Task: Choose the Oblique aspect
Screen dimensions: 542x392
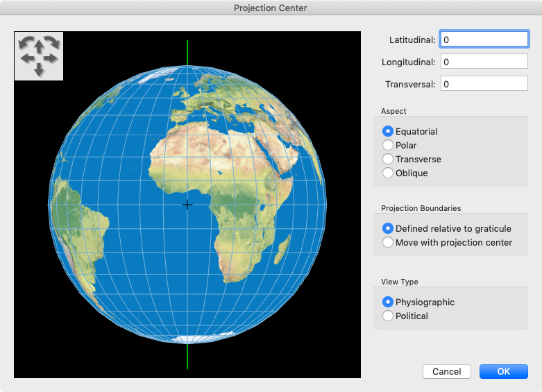Action: pyautogui.click(x=388, y=173)
